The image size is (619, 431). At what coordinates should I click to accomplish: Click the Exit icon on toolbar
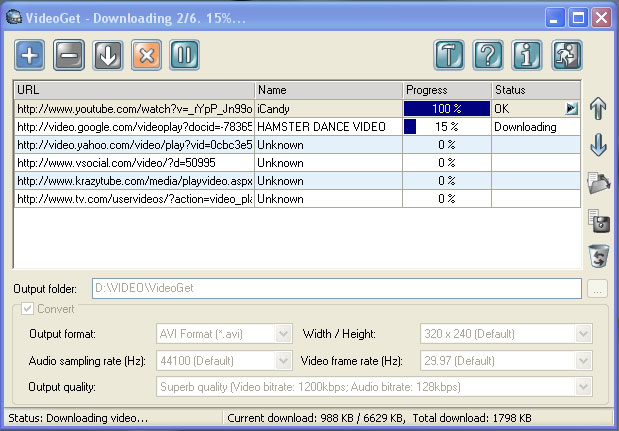pyautogui.click(x=567, y=54)
